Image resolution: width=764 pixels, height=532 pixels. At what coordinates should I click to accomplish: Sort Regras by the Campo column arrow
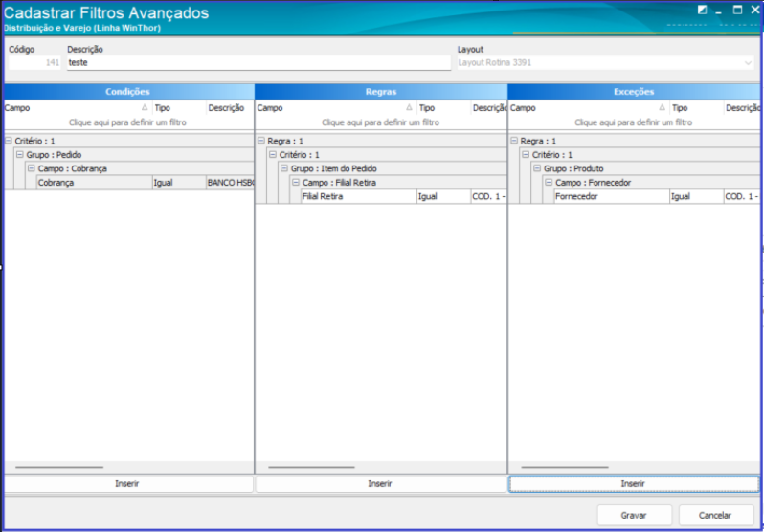pos(409,108)
